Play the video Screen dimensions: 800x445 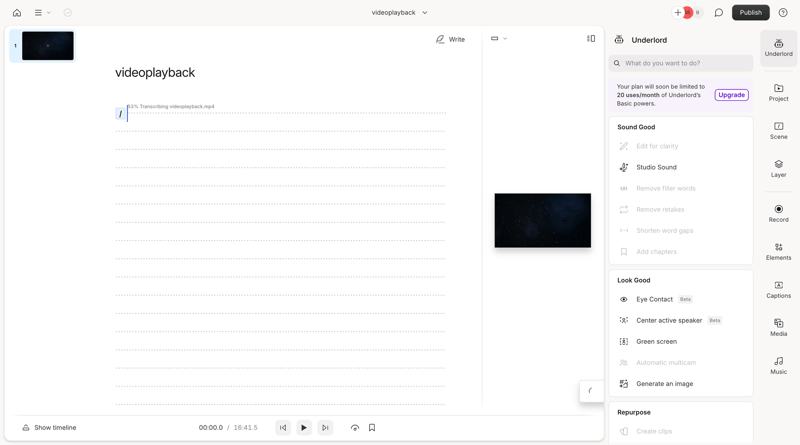pyautogui.click(x=304, y=428)
